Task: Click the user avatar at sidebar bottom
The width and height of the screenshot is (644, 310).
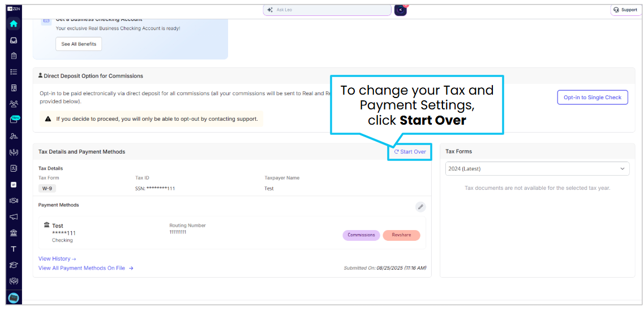Action: click(14, 298)
